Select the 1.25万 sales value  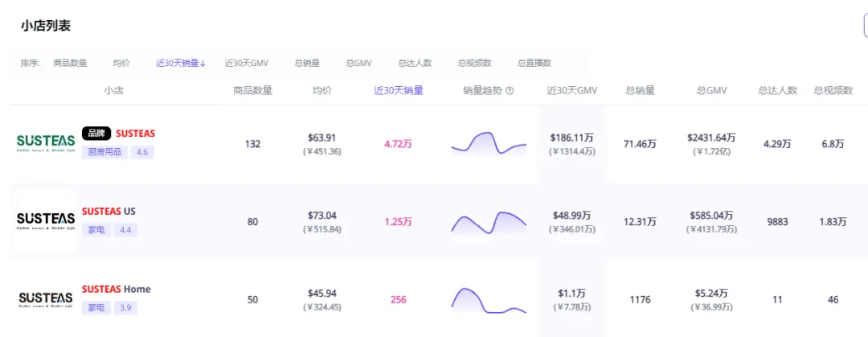coord(399,222)
